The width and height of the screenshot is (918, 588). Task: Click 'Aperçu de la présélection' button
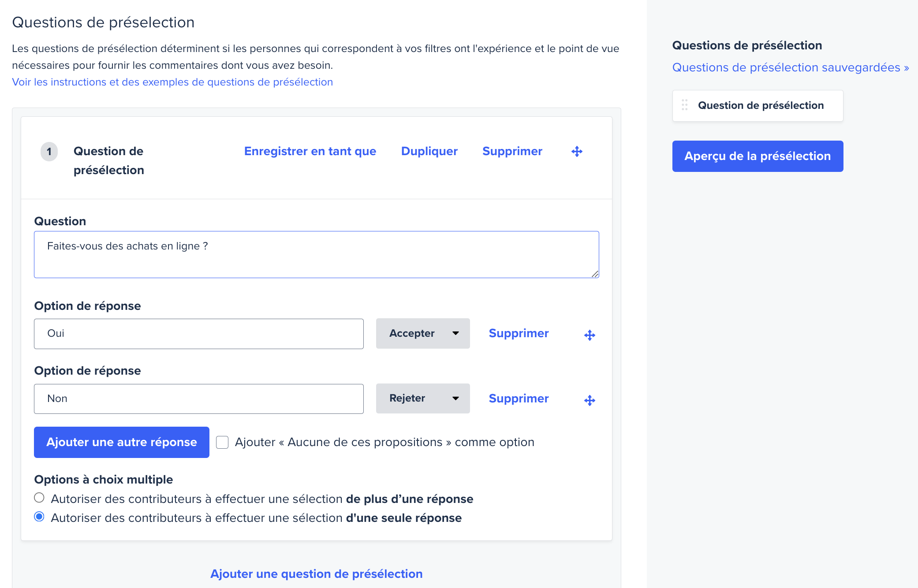pos(758,156)
